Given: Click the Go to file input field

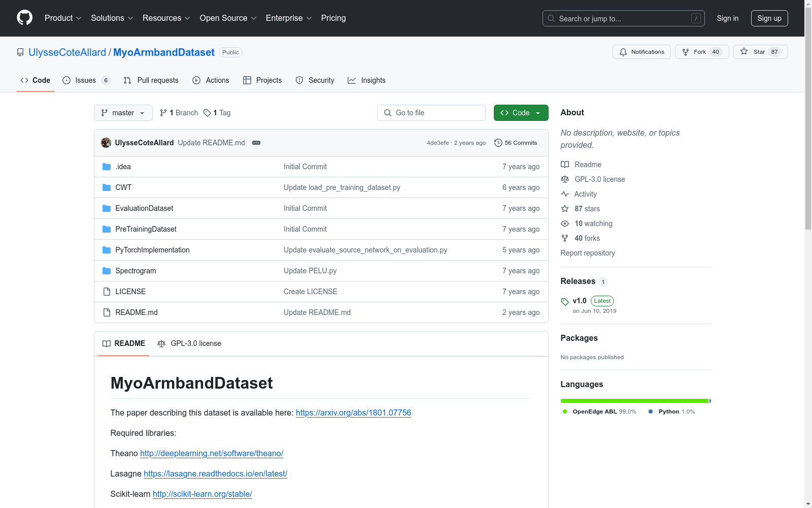Looking at the screenshot, I should pyautogui.click(x=431, y=113).
